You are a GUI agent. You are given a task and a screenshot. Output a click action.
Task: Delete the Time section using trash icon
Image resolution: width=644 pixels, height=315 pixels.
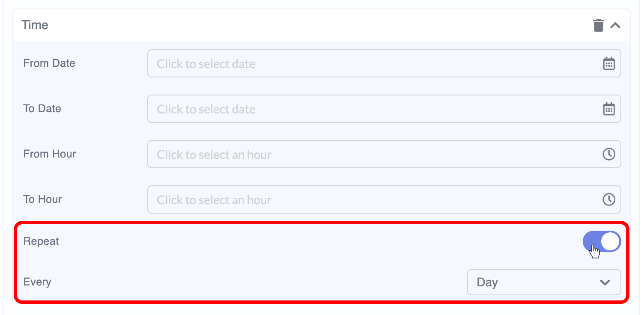(598, 25)
